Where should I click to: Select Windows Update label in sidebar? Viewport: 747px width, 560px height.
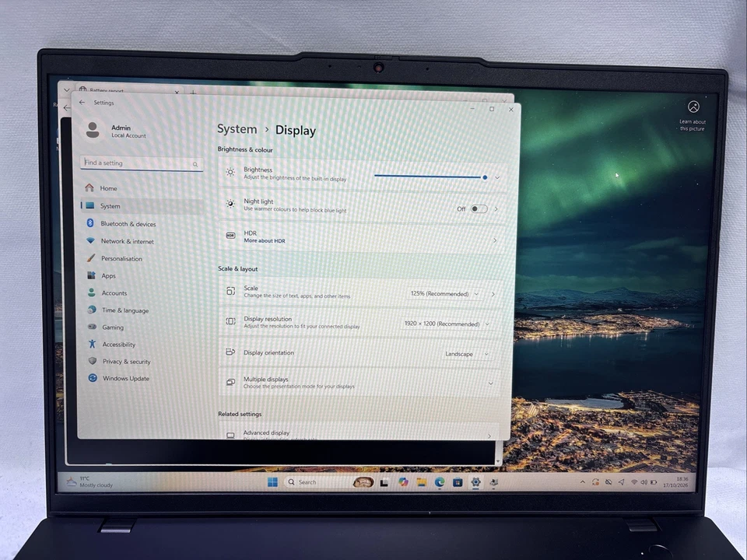point(126,379)
